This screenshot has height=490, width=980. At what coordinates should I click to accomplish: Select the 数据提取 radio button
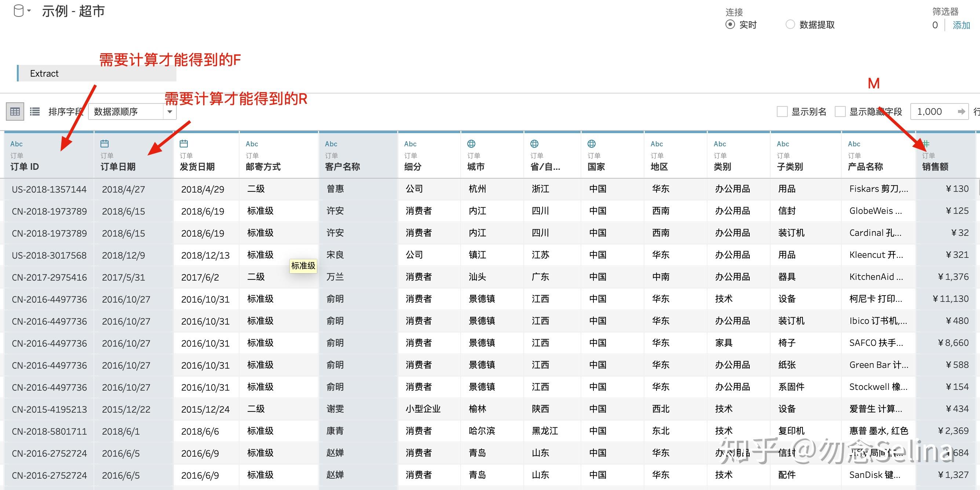(x=790, y=24)
